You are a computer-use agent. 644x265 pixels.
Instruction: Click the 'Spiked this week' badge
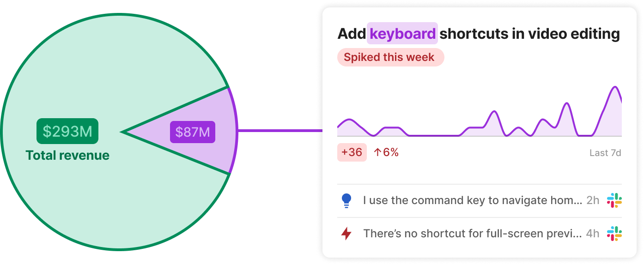coord(390,57)
